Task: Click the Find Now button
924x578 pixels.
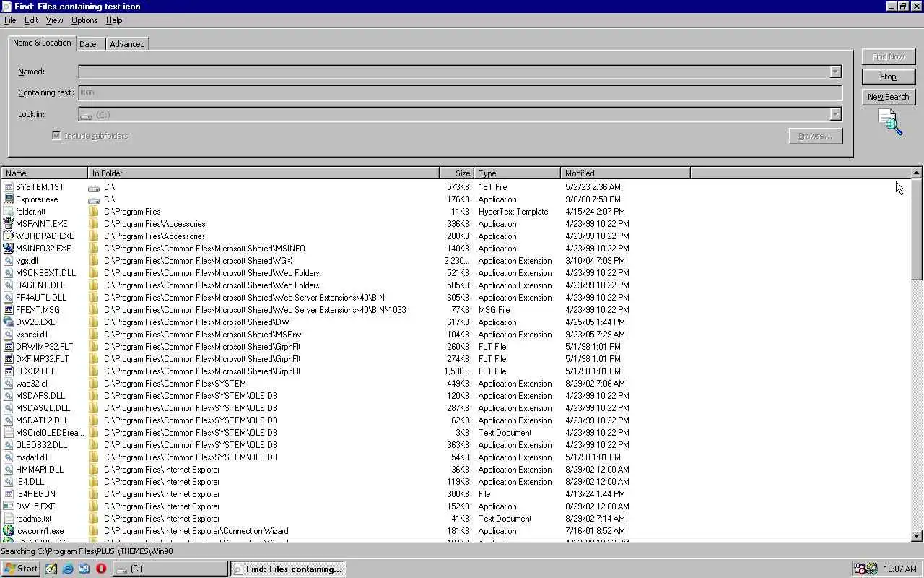Action: [x=888, y=56]
